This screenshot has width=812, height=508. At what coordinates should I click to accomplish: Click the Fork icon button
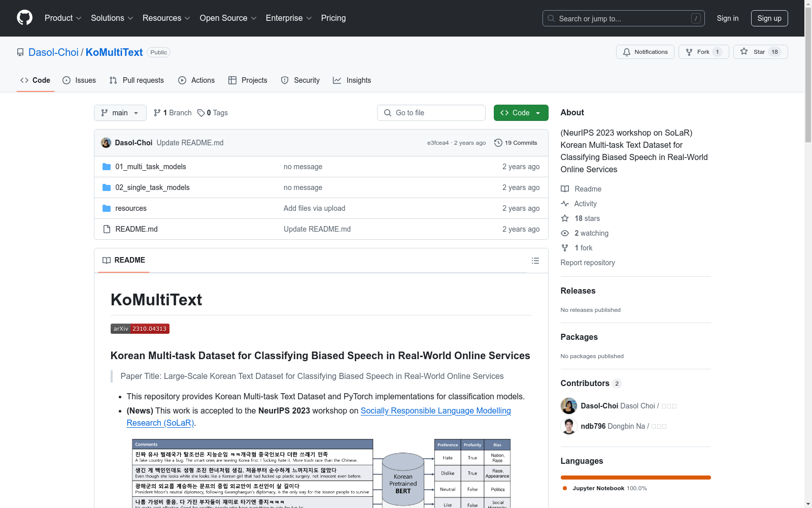[689, 52]
